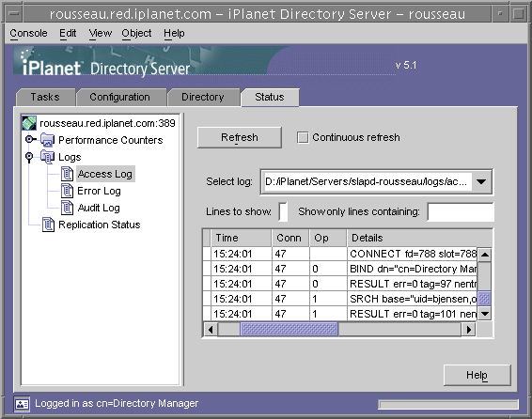532x419 pixels.
Task: Click the Performance Counters folder icon
Action: [x=47, y=140]
